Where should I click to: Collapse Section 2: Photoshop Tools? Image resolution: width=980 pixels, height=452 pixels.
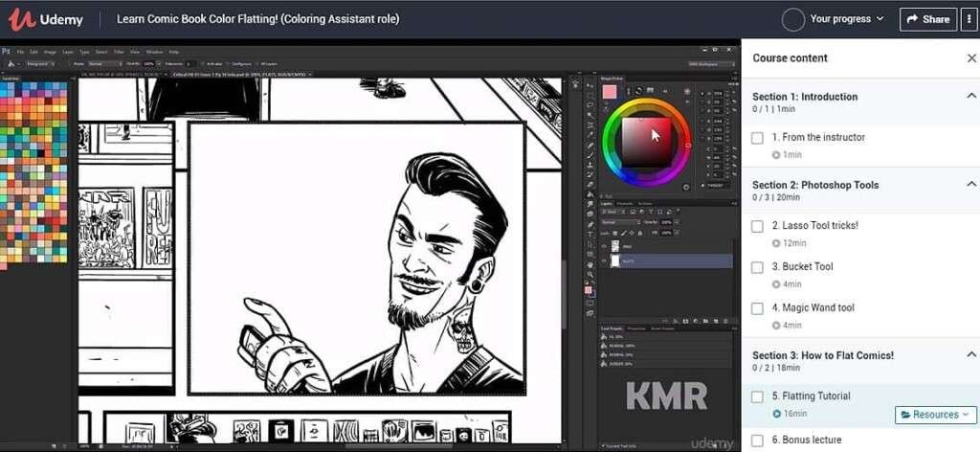click(x=970, y=184)
